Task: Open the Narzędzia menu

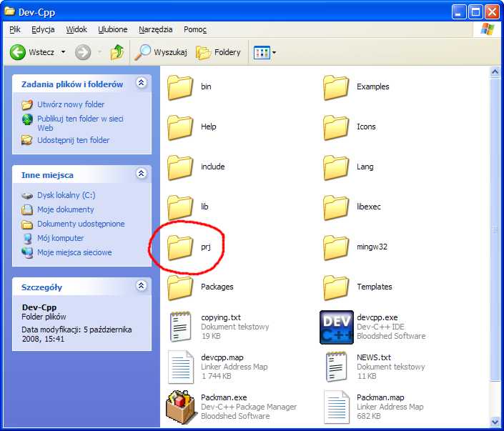Action: pyautogui.click(x=156, y=29)
